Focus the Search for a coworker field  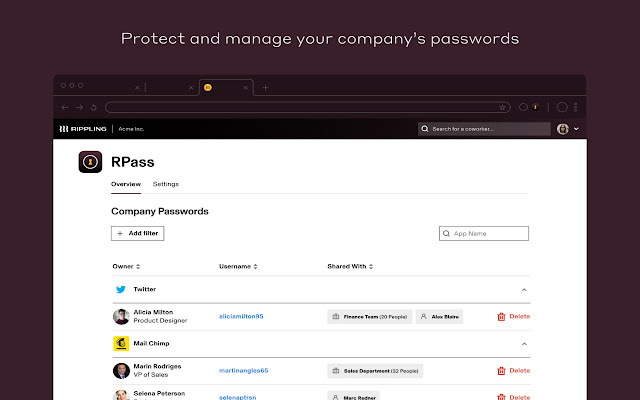[484, 129]
